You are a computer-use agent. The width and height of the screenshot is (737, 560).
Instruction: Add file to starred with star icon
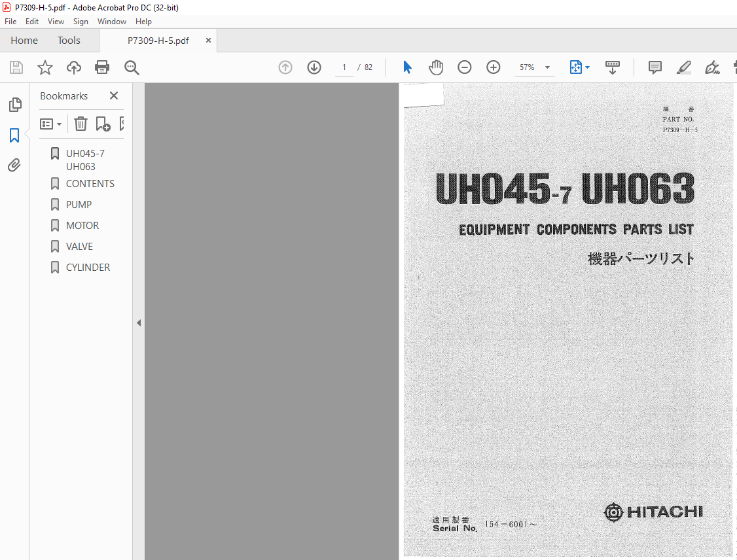coord(45,67)
